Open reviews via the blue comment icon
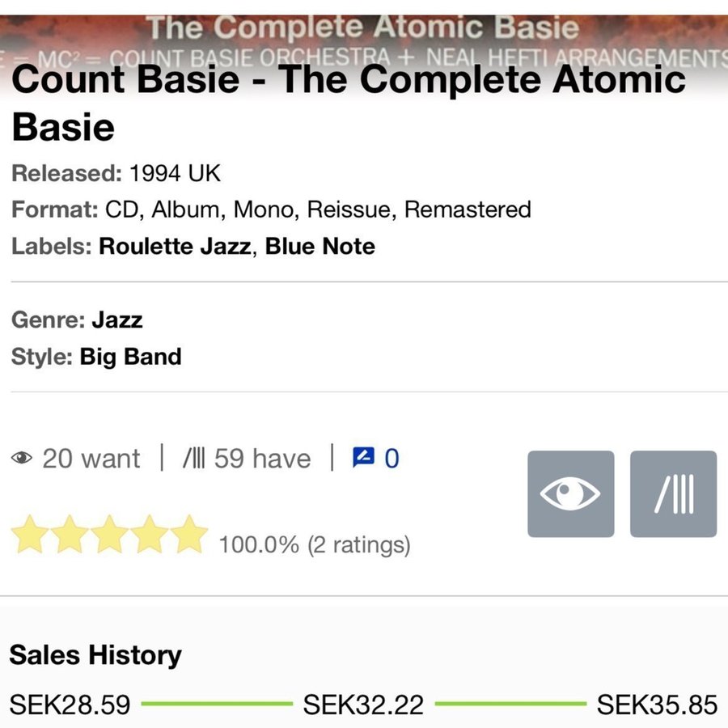The width and height of the screenshot is (728, 728). (362, 458)
